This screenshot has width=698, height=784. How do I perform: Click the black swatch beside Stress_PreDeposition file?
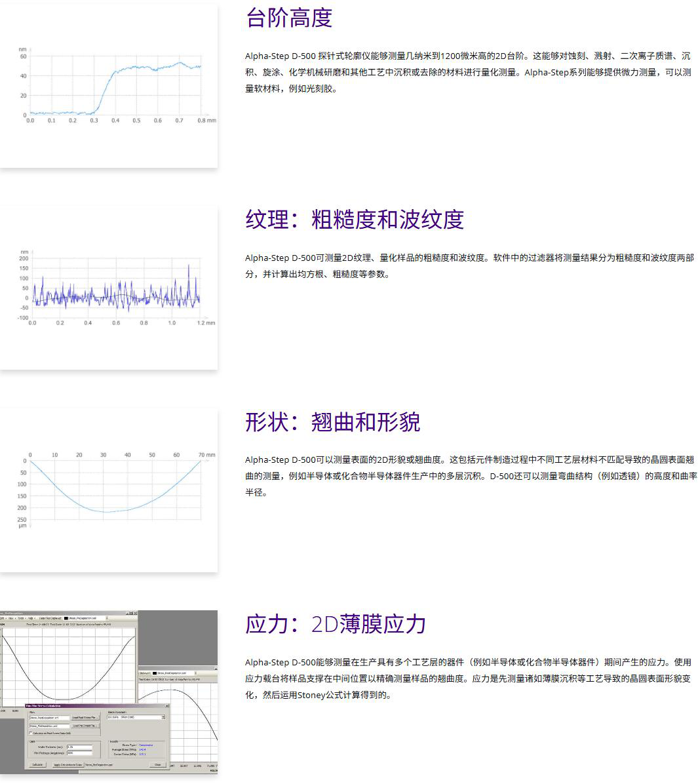[66, 618]
